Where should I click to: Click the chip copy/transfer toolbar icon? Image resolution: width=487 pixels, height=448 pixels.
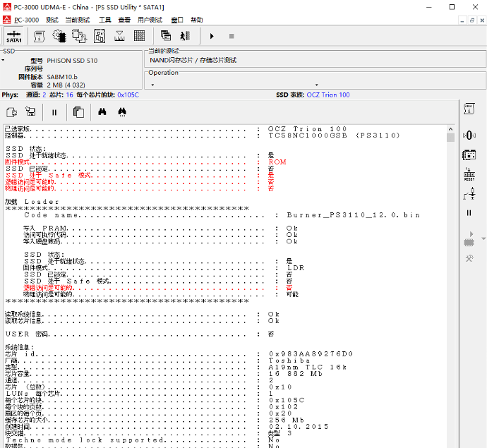(x=79, y=36)
